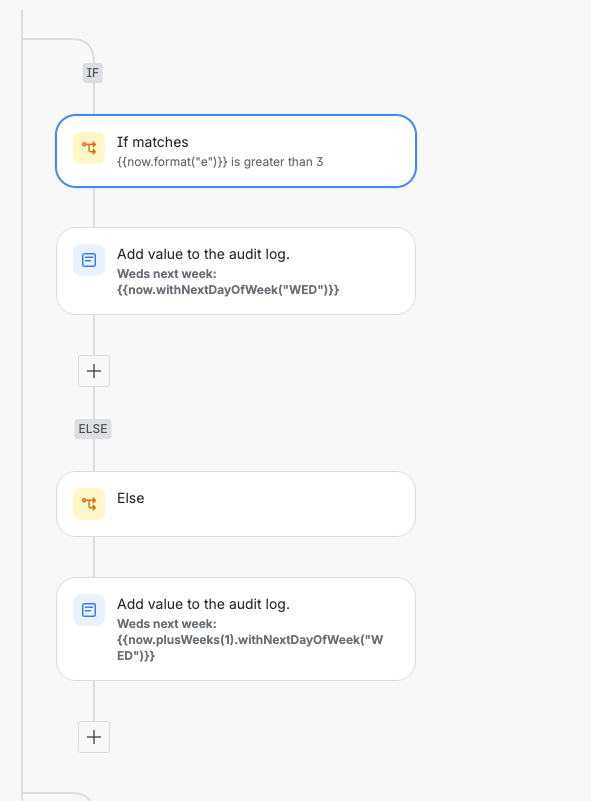Click 'Weds next week:' label in IF branch step
This screenshot has height=801, width=591.
tap(167, 274)
